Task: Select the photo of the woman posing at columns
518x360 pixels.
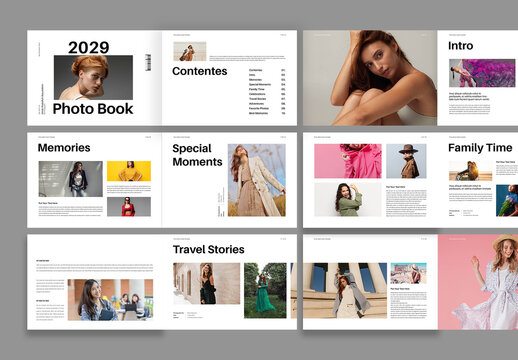Action: click(x=345, y=290)
